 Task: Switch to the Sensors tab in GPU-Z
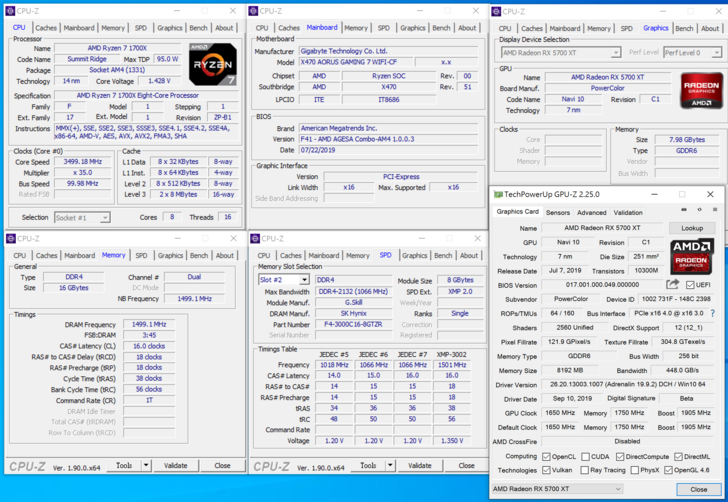point(557,212)
